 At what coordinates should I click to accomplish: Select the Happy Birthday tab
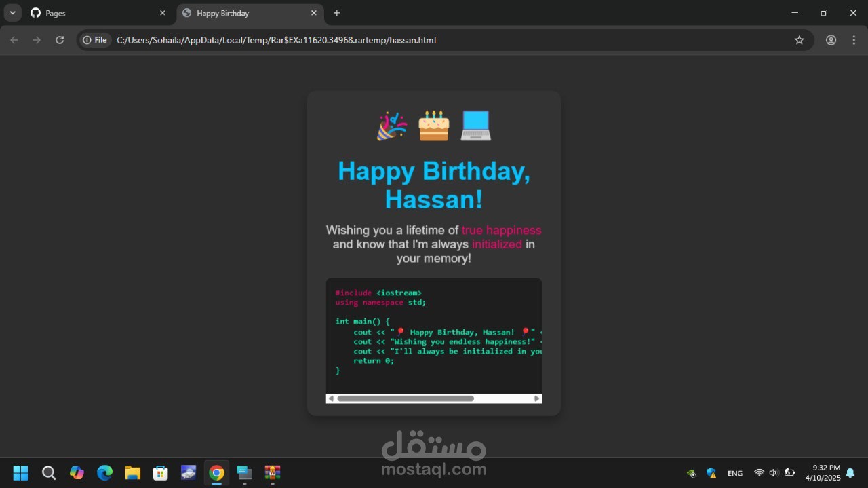[x=250, y=13]
